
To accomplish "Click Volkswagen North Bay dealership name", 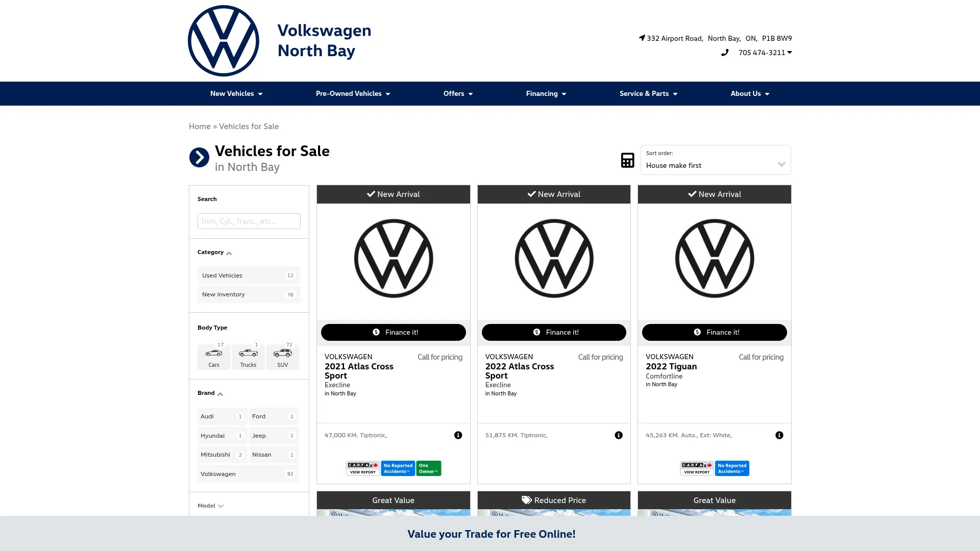I will 324,41.
